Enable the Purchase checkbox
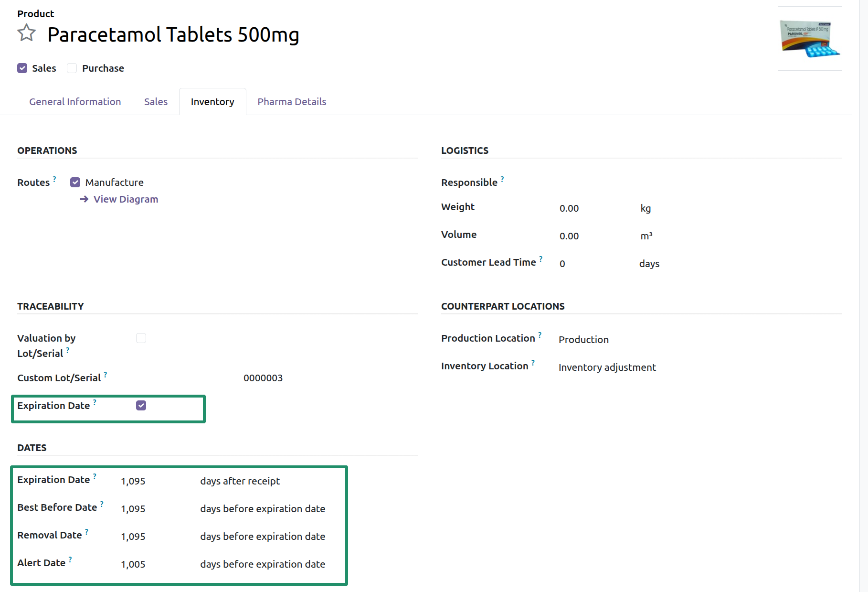Image resolution: width=868 pixels, height=592 pixels. (72, 68)
